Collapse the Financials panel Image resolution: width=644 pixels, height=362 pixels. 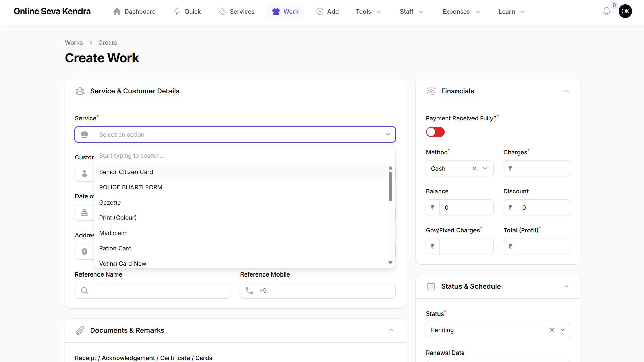click(566, 91)
